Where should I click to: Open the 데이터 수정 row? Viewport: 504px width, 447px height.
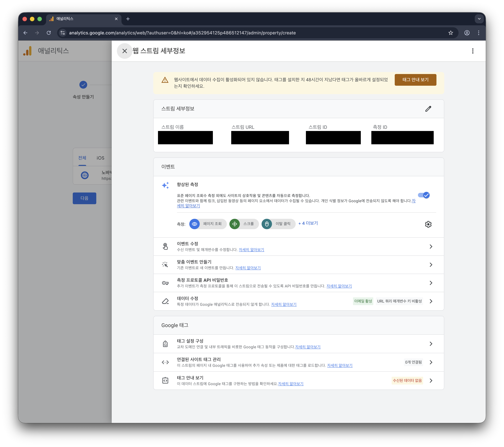[431, 301]
